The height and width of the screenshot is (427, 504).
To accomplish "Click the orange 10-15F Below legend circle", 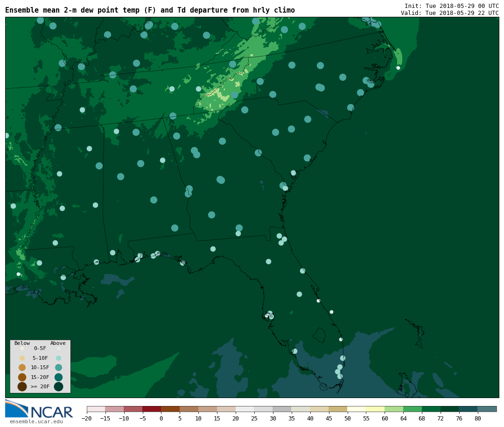I will pyautogui.click(x=22, y=367).
